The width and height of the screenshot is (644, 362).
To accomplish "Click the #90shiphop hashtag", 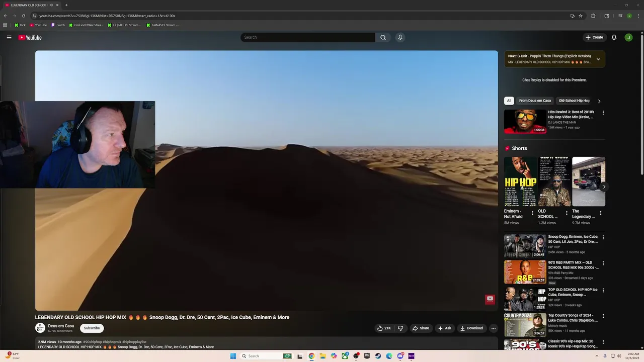I will point(92,342).
